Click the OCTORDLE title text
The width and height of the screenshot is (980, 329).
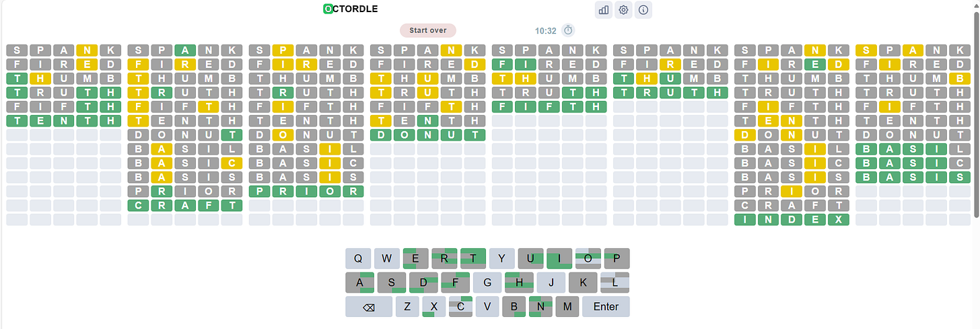351,9
